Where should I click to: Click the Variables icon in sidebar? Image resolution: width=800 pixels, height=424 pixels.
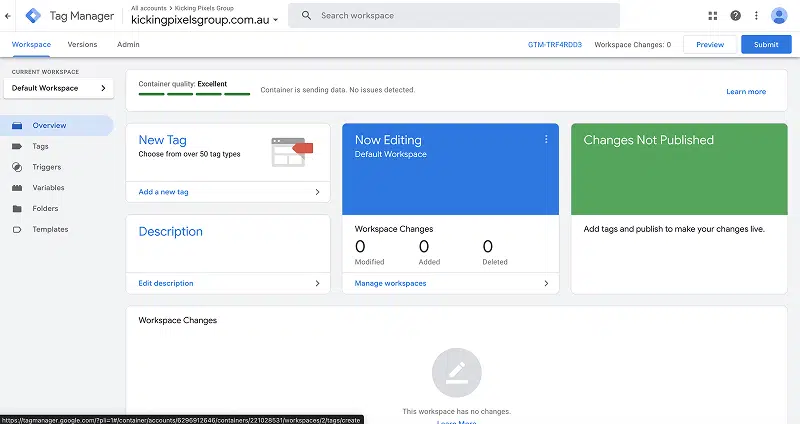17,188
